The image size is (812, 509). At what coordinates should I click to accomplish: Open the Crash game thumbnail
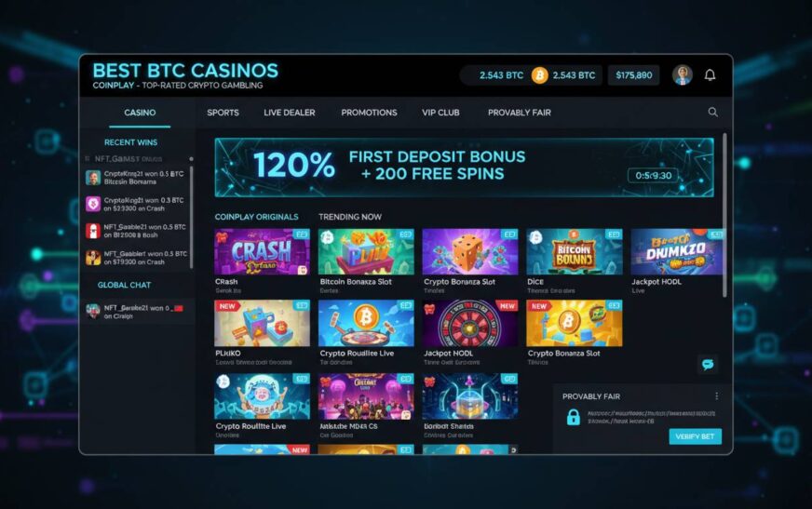[x=262, y=252]
